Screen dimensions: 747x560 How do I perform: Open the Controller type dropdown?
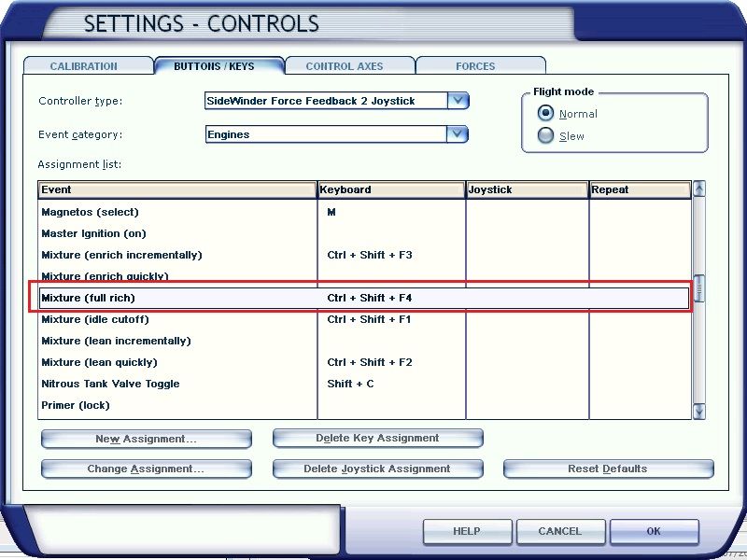click(x=458, y=101)
